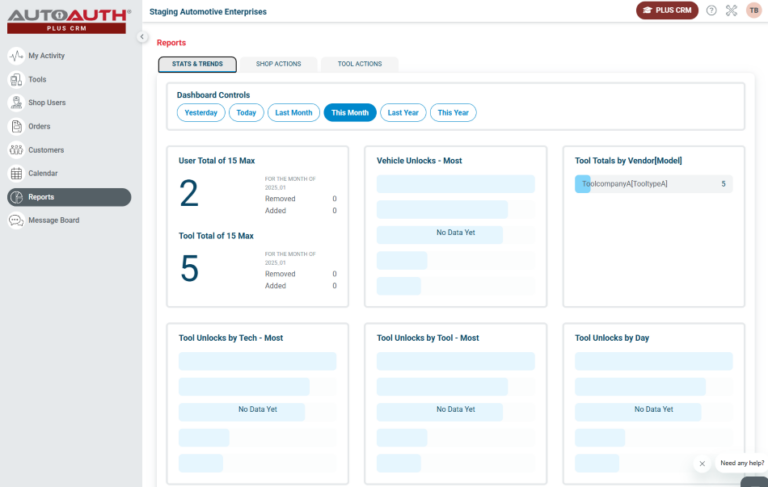
Task: Click Tool Unlocks by Tech - Most heading
Action: pyautogui.click(x=231, y=338)
